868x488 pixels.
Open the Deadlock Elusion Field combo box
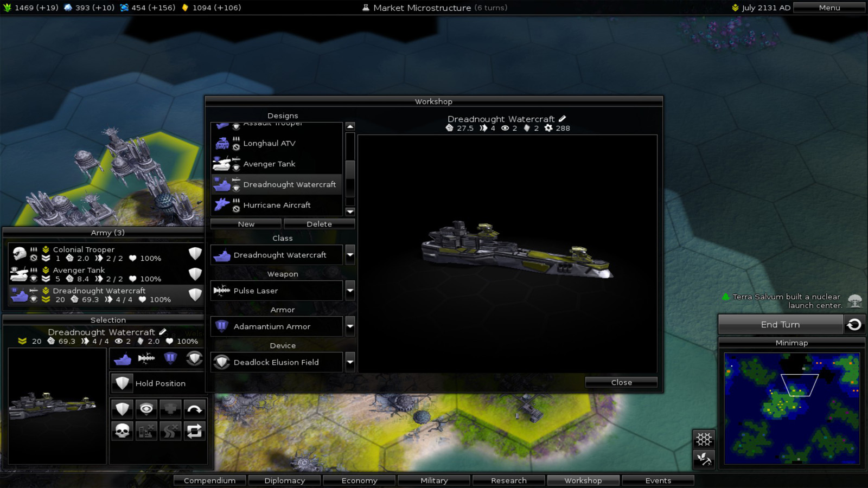pos(277,362)
